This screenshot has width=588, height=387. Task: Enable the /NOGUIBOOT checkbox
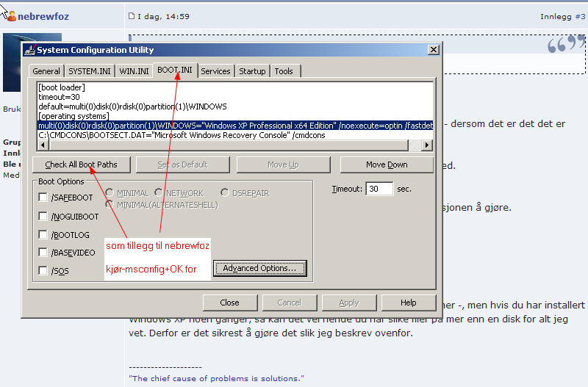coord(43,216)
